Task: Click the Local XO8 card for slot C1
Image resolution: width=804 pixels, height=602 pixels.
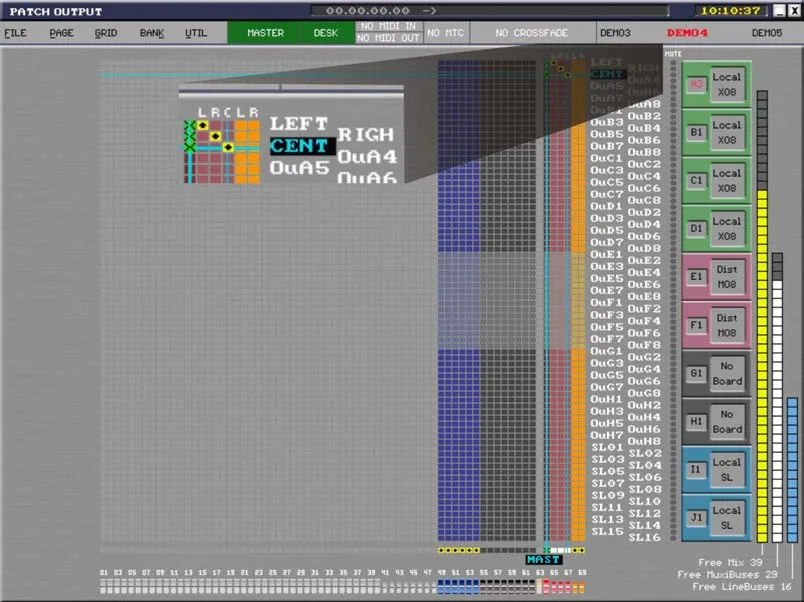Action: 727,181
